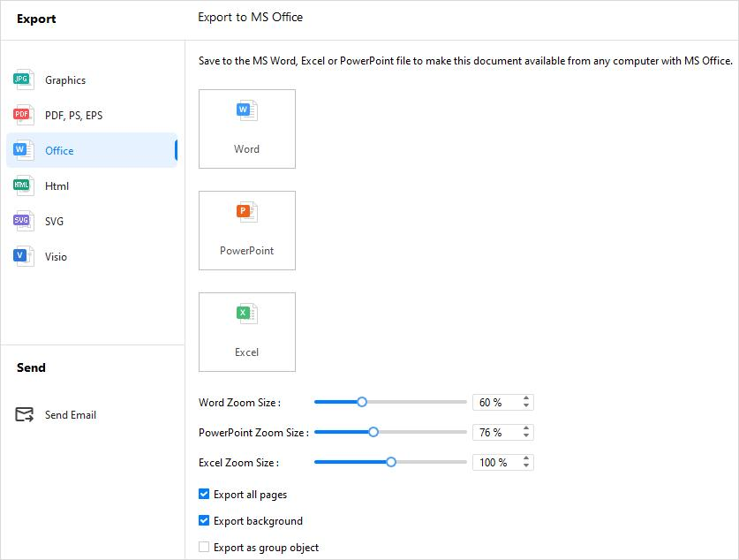Viewport: 739px width, 560px height.
Task: Decrease Word zoom with down arrow
Action: click(526, 405)
